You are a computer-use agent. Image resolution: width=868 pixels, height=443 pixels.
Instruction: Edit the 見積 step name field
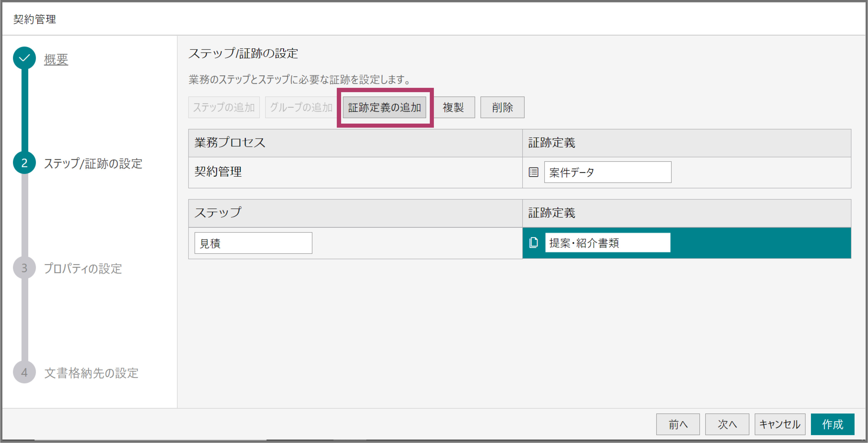(x=253, y=243)
